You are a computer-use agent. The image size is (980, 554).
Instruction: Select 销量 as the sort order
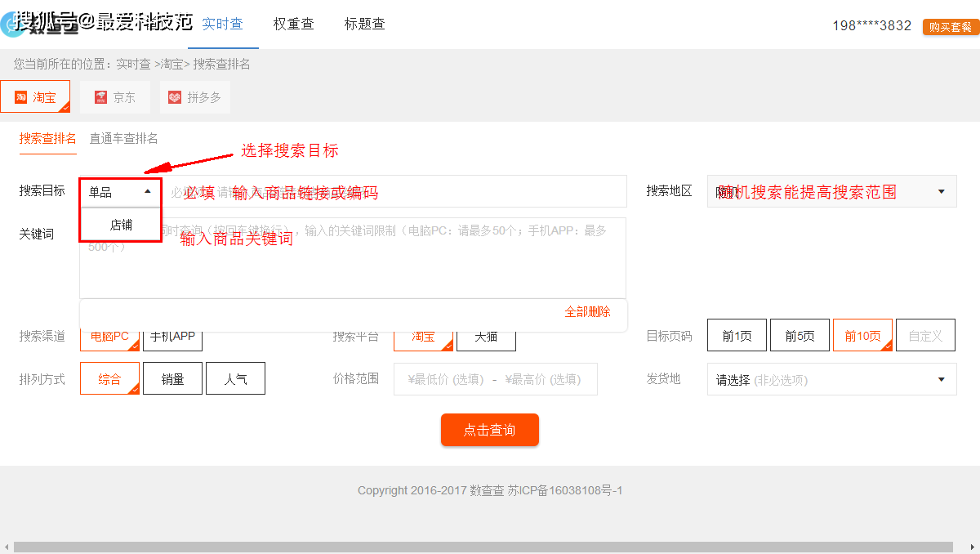tap(172, 378)
